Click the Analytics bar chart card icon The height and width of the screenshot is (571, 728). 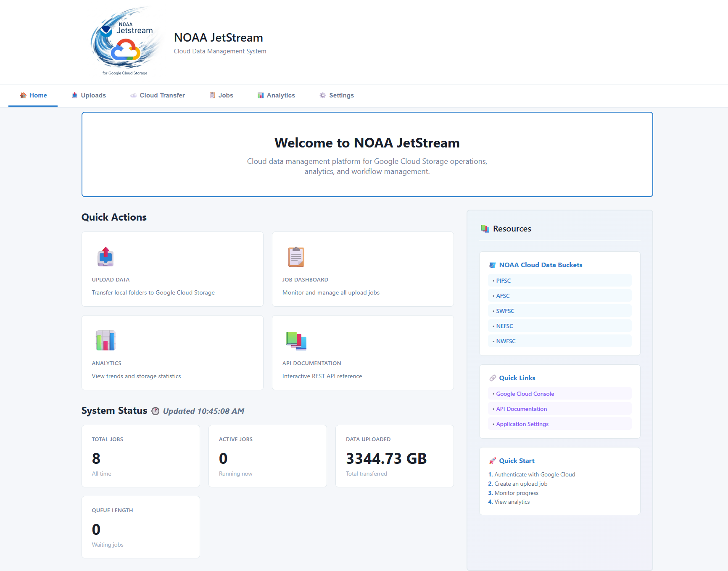point(106,340)
